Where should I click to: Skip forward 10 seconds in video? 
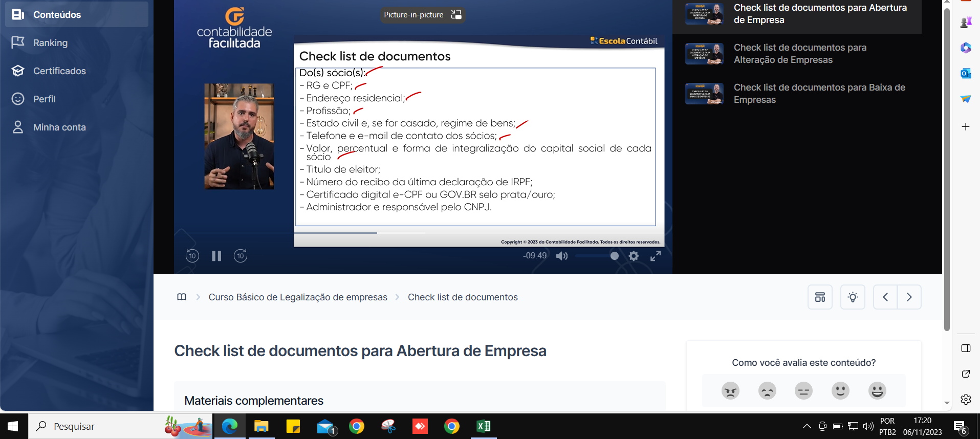[x=241, y=256]
